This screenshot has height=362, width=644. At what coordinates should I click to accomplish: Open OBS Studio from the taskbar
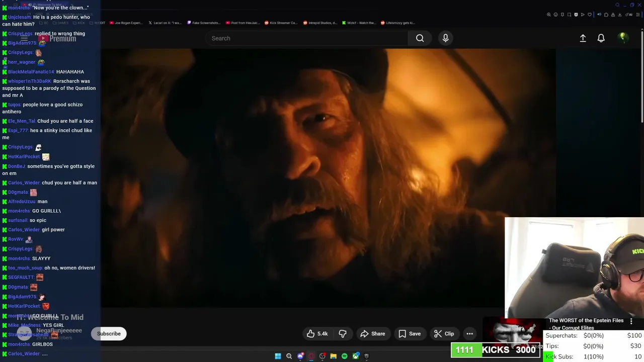pos(323,356)
